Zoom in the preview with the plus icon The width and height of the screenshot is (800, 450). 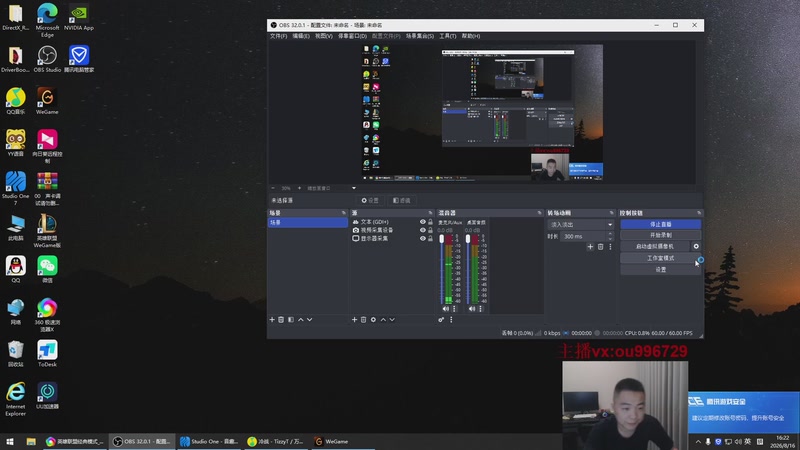click(x=299, y=188)
